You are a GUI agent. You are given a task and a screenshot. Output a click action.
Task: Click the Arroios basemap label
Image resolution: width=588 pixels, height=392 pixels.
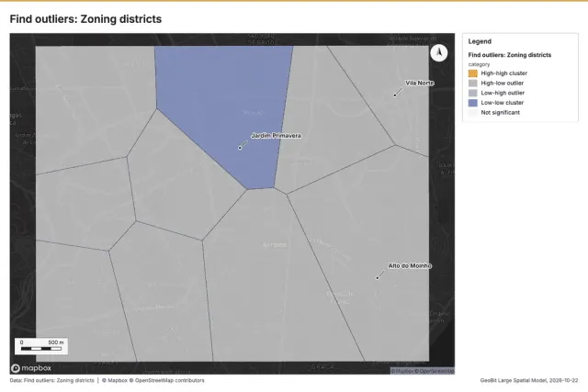click(x=275, y=245)
